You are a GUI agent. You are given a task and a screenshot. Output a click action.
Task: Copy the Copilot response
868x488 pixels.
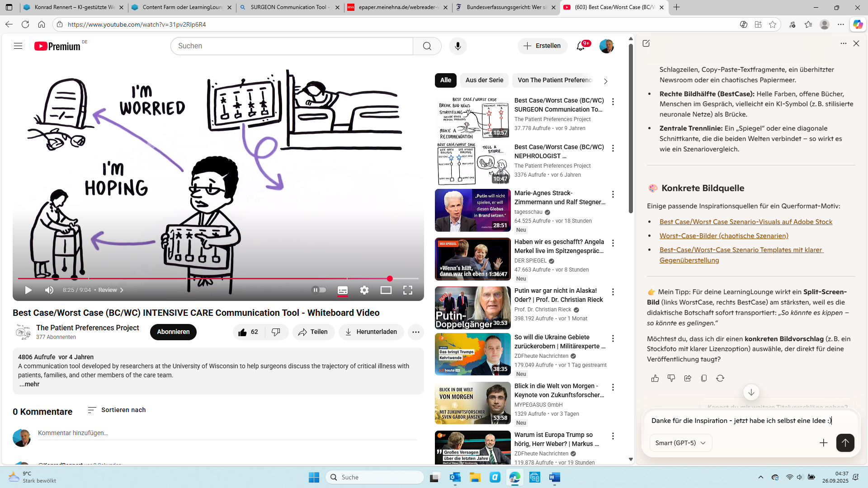(704, 378)
